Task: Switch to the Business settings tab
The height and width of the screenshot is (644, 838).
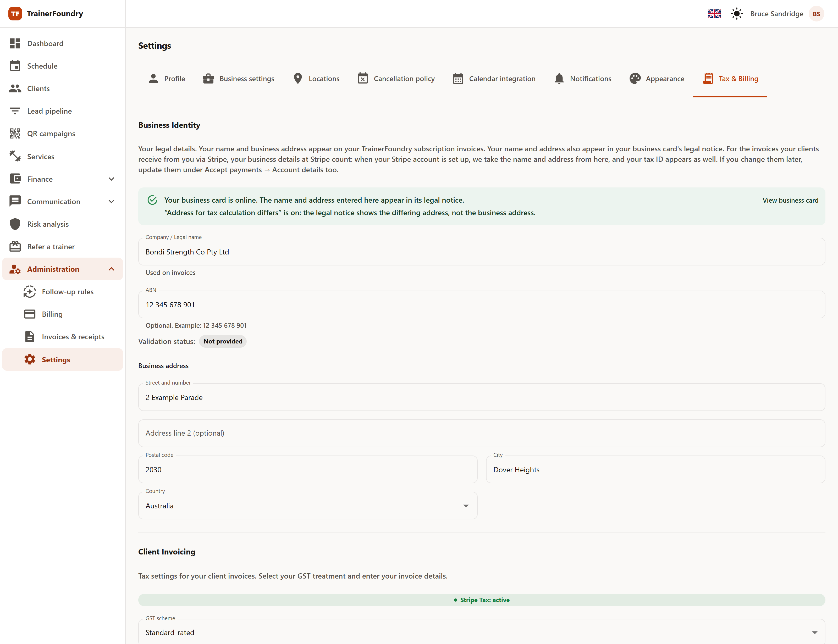Action: coord(239,79)
